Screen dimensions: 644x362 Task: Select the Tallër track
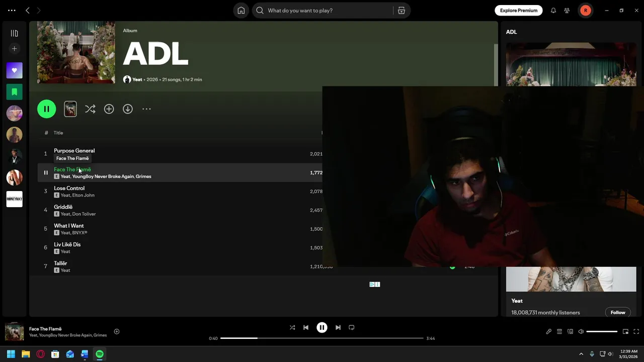[60, 263]
